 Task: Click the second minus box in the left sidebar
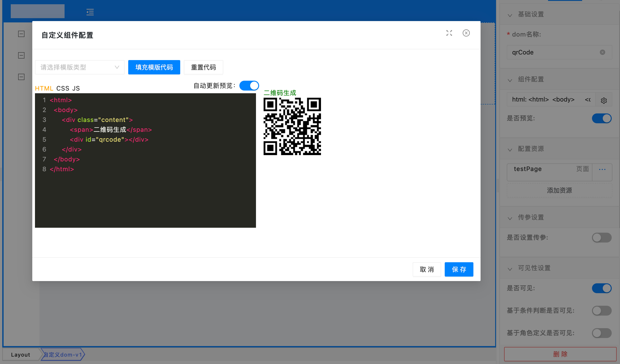point(21,55)
